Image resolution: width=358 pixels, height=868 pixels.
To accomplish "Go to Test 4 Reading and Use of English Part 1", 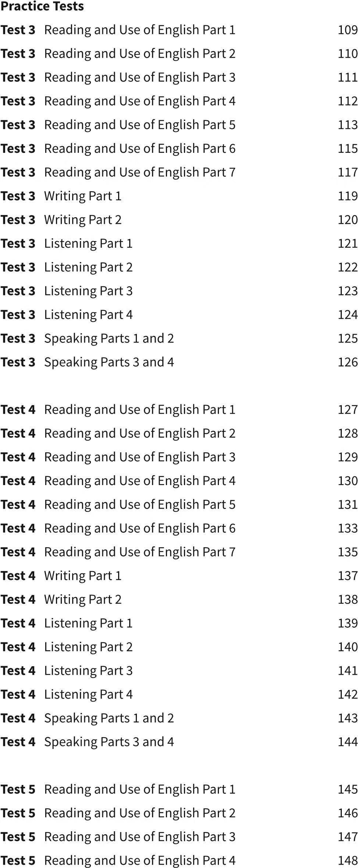I will coord(139,409).
